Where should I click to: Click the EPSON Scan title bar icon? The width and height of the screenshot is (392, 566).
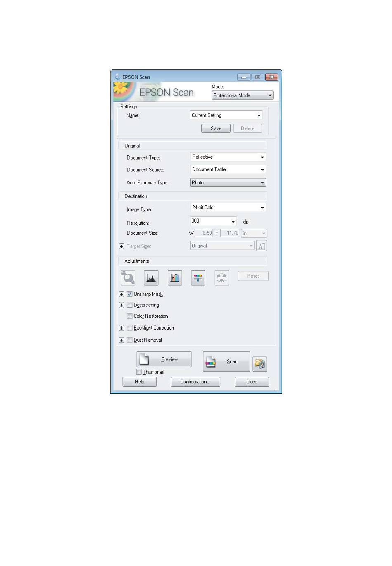click(x=118, y=77)
